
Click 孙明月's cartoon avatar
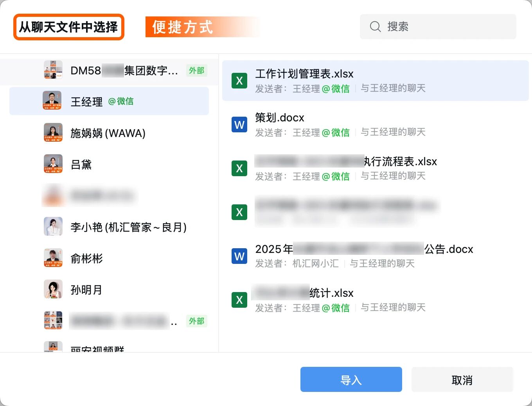pyautogui.click(x=53, y=289)
